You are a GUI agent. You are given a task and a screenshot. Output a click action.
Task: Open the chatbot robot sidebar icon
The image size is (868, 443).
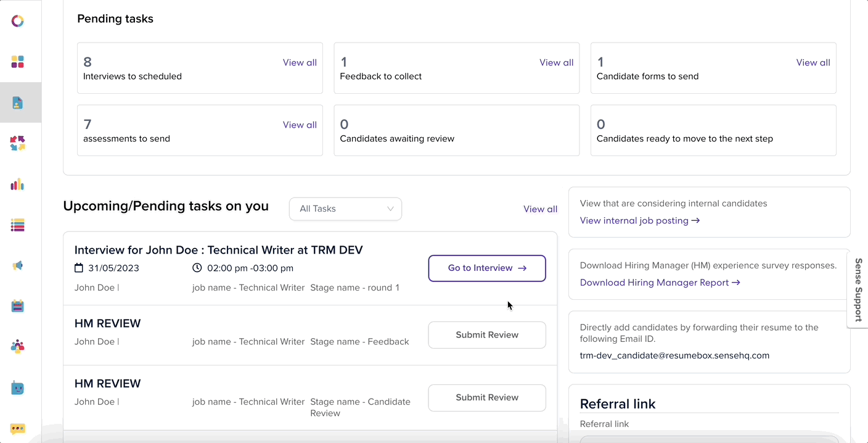click(18, 388)
